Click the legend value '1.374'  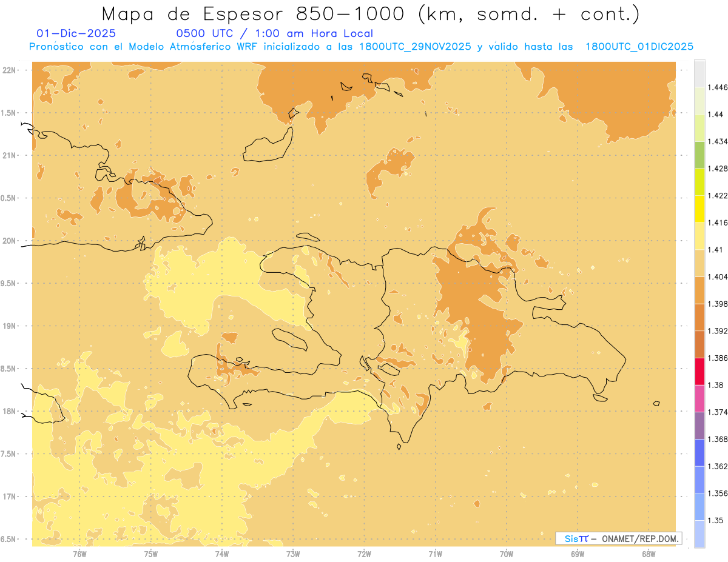(718, 412)
